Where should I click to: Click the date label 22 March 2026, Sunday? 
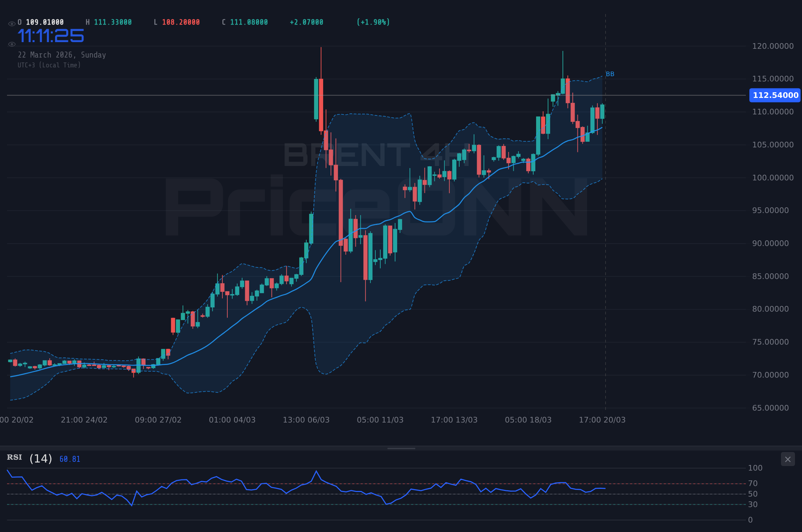[62, 55]
